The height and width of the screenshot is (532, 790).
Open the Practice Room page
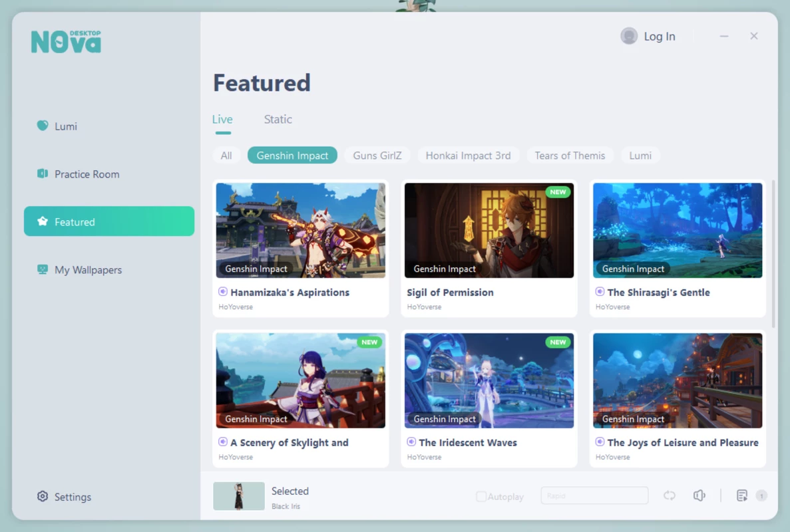pos(109,174)
